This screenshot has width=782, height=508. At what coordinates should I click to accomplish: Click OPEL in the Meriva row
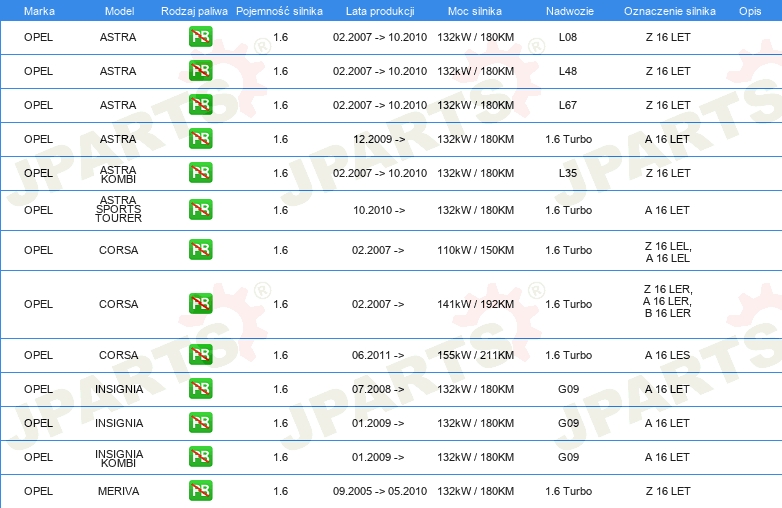[x=38, y=491]
